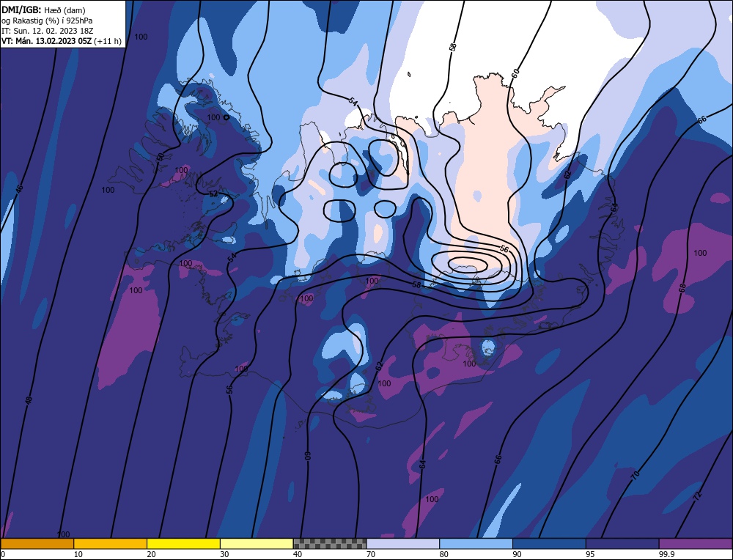Click the light blue 80–90 legend swatch
The image size is (733, 560).
click(x=476, y=544)
